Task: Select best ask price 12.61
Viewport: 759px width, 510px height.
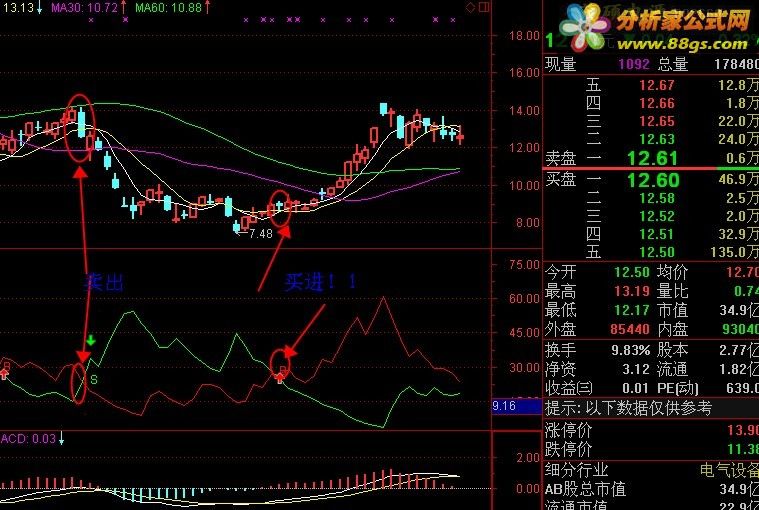Action: coord(652,158)
